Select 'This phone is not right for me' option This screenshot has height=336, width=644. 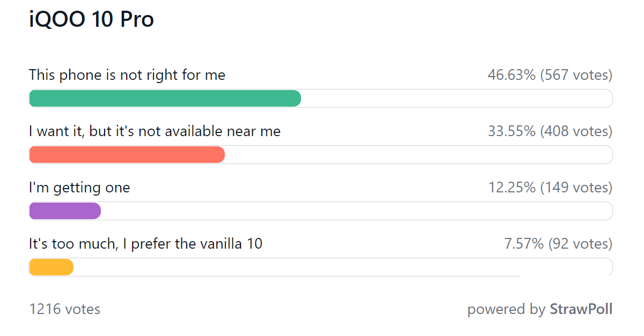pos(127,75)
